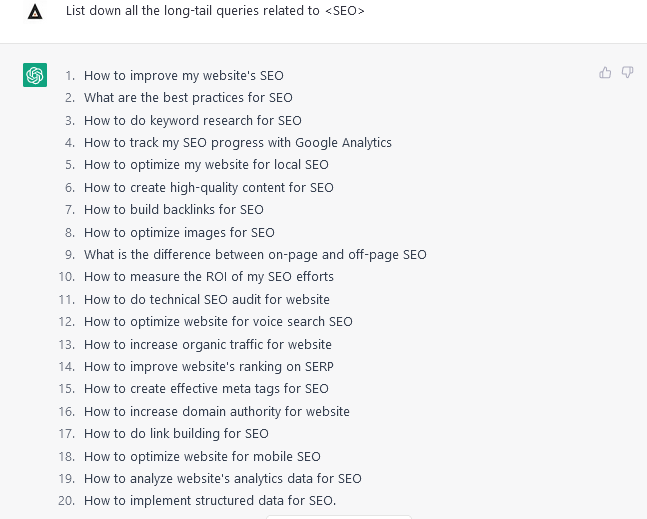The width and height of the screenshot is (647, 519).
Task: Click the thumbs up feedback icon
Action: (x=605, y=73)
